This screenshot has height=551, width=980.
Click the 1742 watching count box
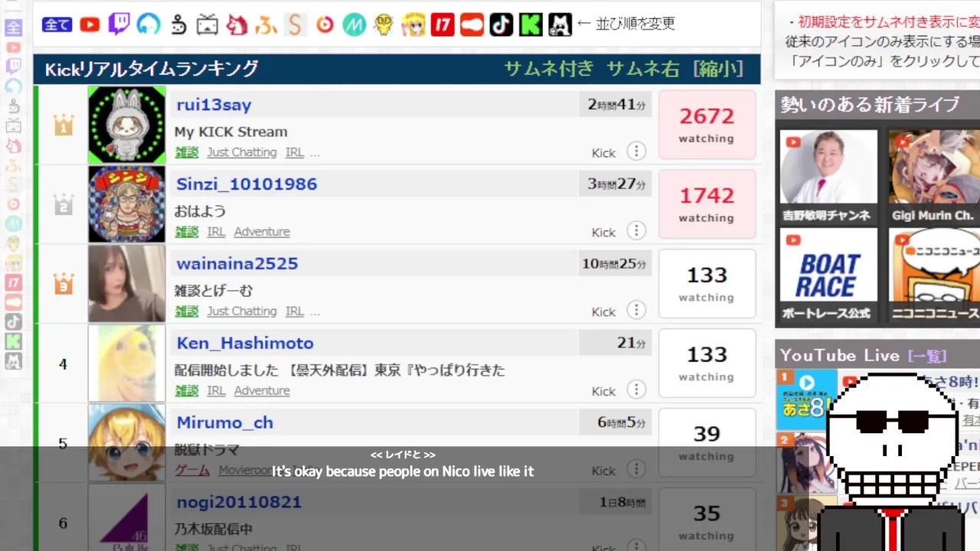pyautogui.click(x=707, y=204)
